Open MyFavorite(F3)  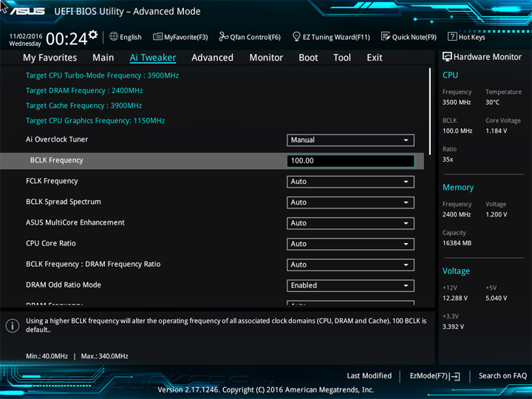(180, 37)
